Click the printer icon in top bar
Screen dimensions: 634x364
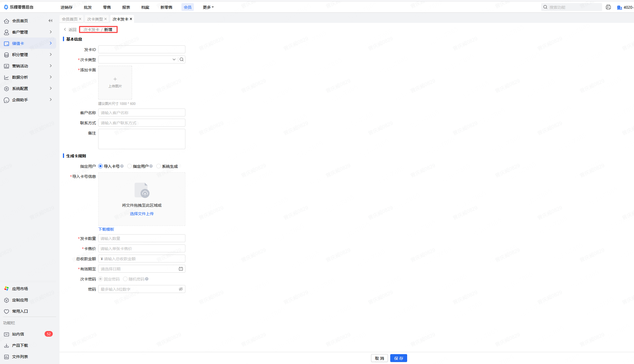(x=608, y=7)
